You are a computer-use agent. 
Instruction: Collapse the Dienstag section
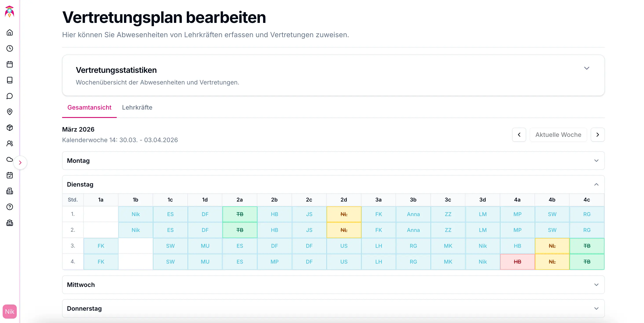click(x=596, y=184)
